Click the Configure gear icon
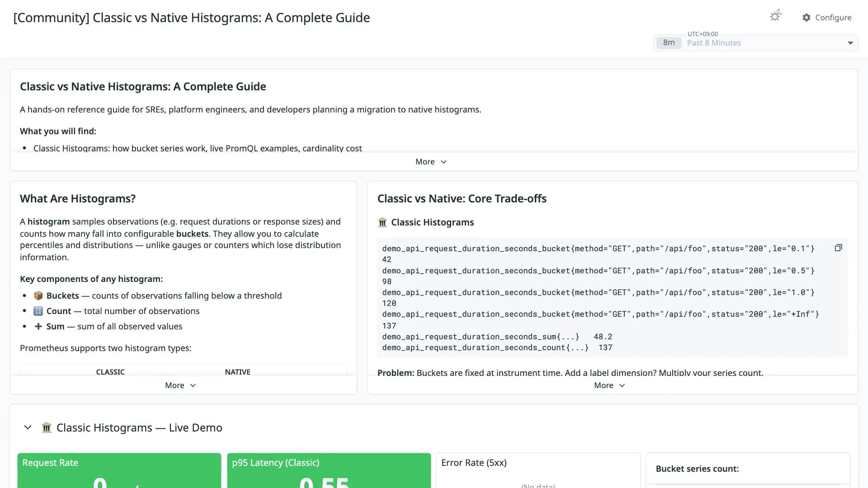This screenshot has height=488, width=868. (807, 18)
